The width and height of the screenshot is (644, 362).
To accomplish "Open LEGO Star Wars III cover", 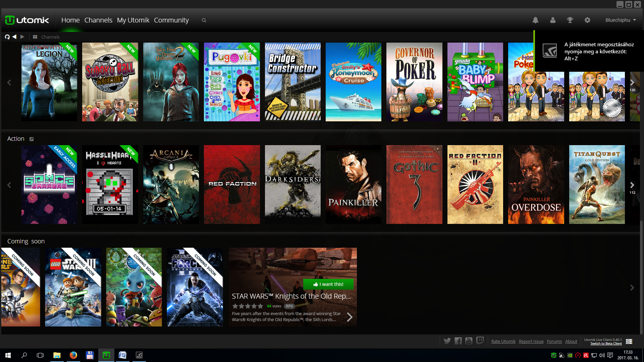I will click(x=73, y=287).
